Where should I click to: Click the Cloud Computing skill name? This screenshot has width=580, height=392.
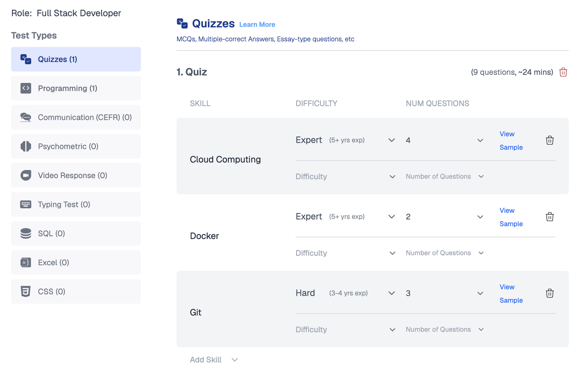point(225,159)
